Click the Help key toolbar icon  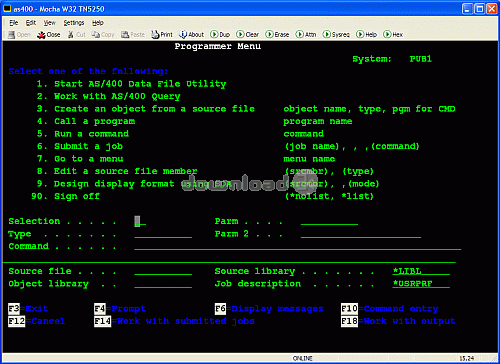[x=360, y=34]
